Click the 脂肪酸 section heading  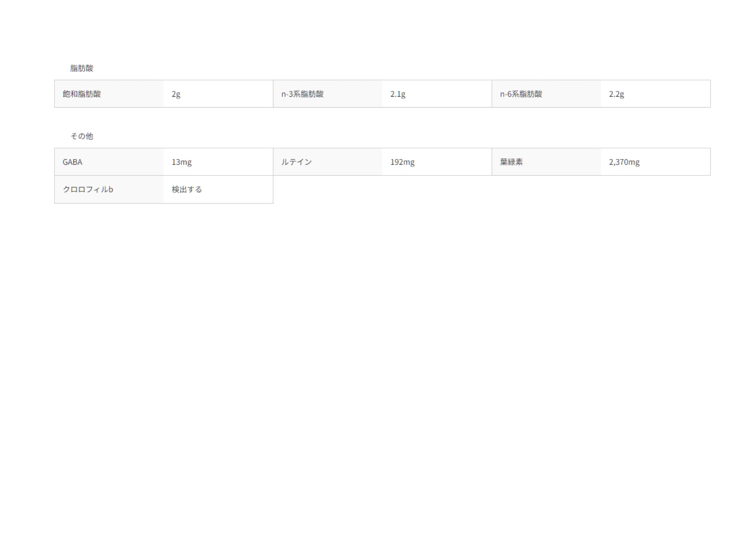(82, 68)
